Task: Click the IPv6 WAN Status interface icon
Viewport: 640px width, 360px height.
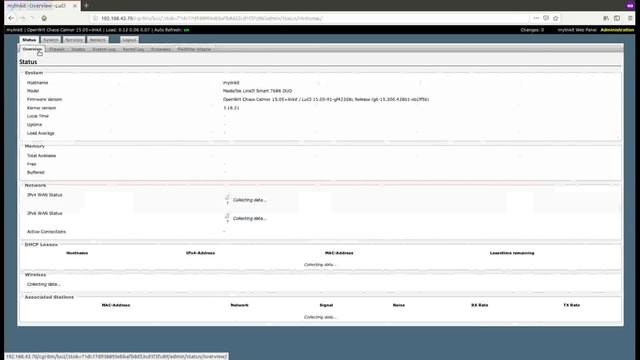Action: 227,218
